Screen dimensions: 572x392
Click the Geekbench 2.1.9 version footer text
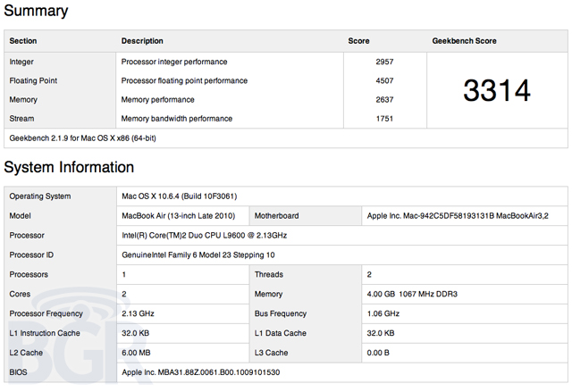click(83, 138)
